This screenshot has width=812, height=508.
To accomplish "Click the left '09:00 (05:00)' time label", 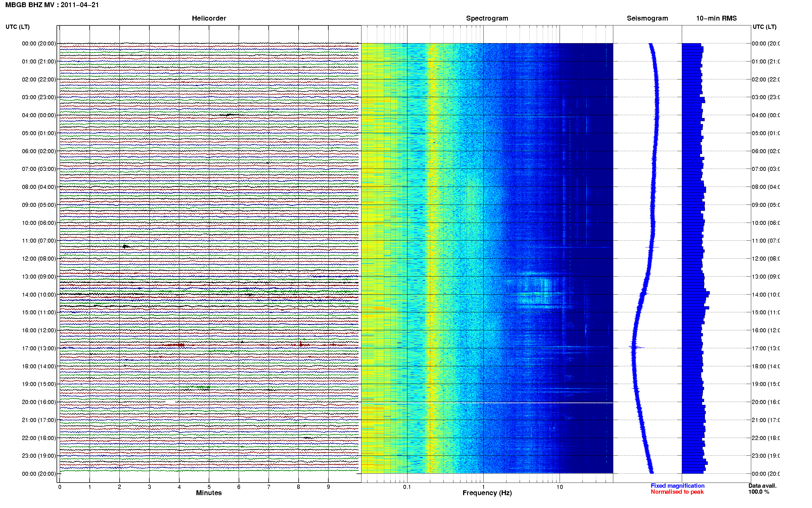I will (39, 205).
